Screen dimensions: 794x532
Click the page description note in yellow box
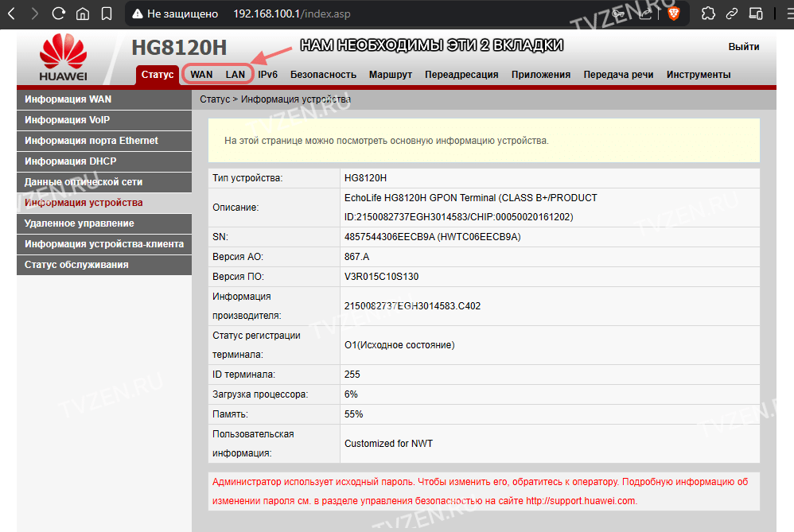coord(387,141)
